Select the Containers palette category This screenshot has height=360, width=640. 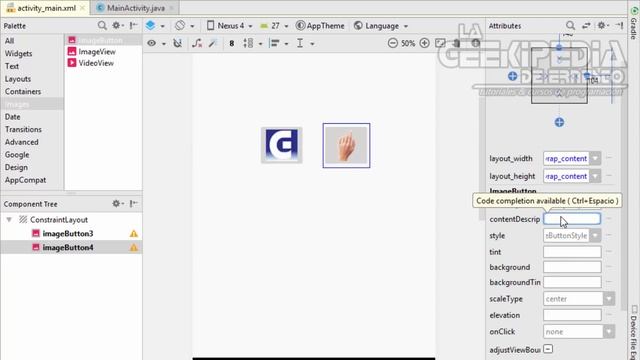[23, 91]
